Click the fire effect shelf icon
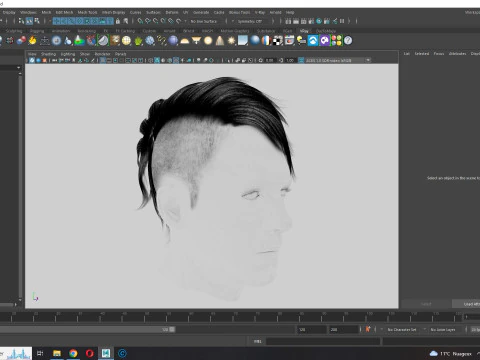Viewport: 480px width, 360px height. coord(32,41)
